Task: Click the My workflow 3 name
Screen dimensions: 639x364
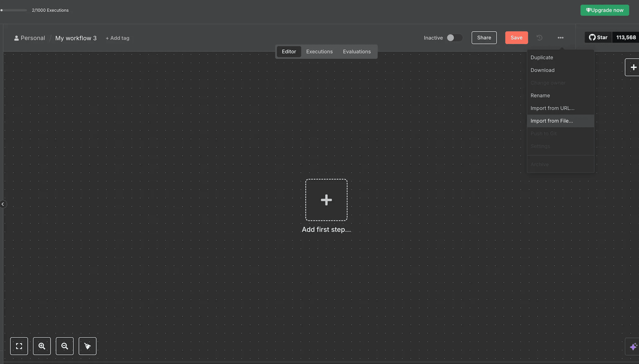Action: [x=76, y=38]
